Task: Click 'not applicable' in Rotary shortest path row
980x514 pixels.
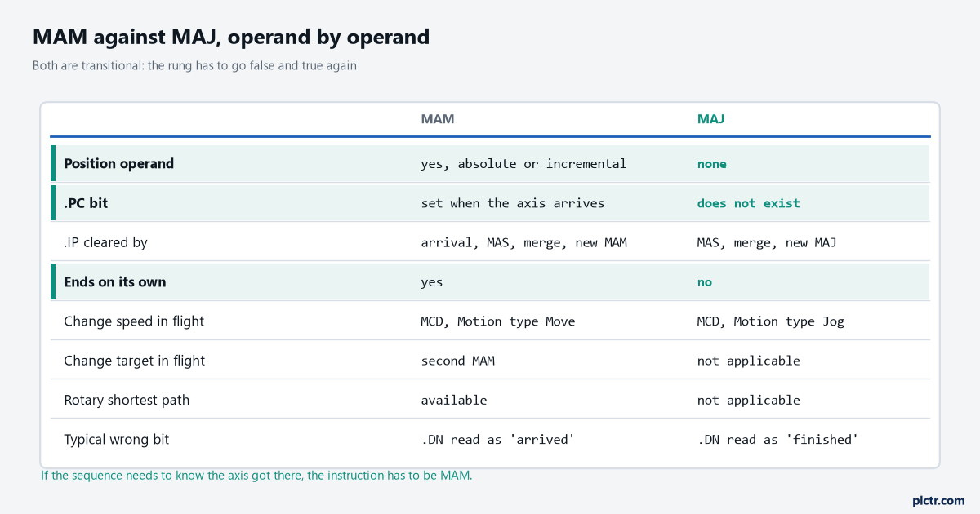Action: 749,400
